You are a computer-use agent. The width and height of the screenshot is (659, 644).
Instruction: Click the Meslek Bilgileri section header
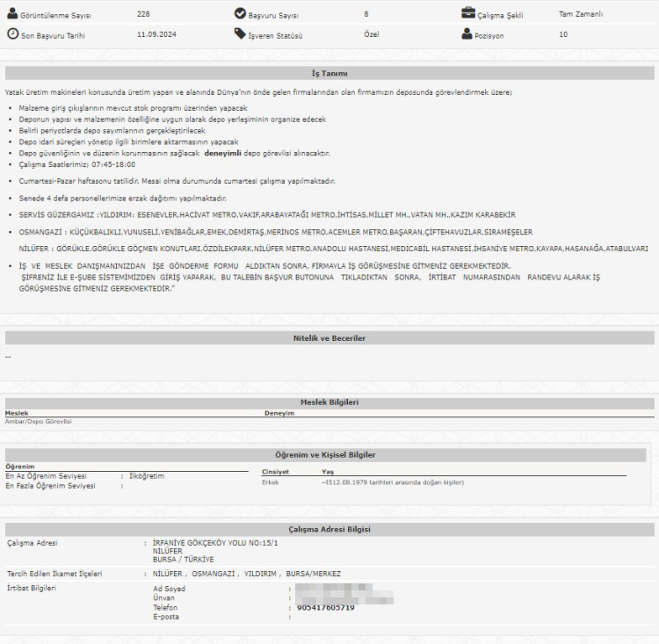pyautogui.click(x=329, y=402)
